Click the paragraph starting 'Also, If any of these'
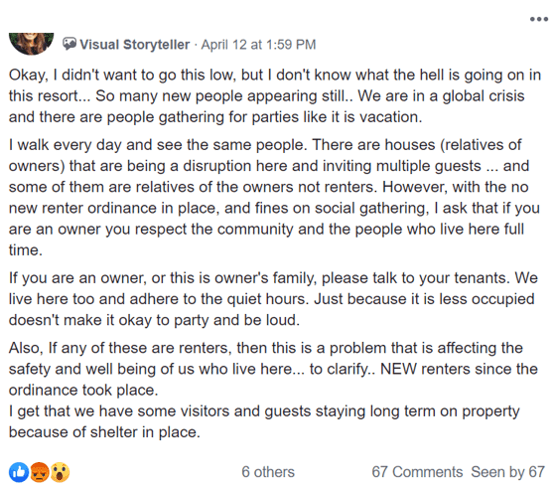Screen dimensions: 554x488 (273, 369)
